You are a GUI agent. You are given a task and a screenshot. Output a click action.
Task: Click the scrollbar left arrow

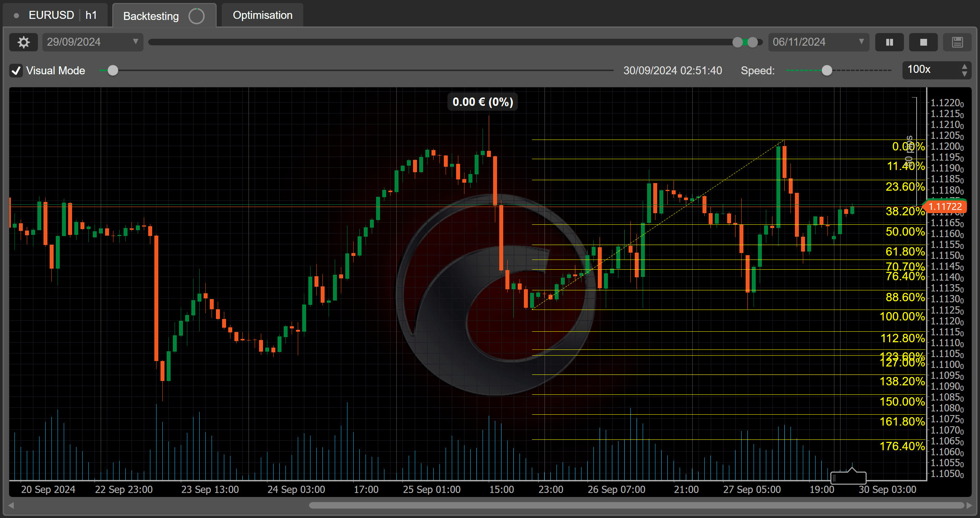pyautogui.click(x=11, y=505)
